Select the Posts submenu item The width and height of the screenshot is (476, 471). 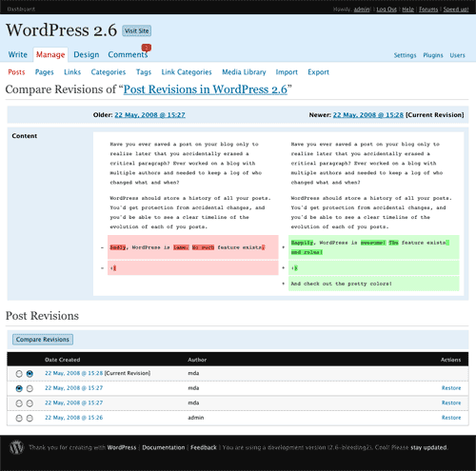click(16, 72)
